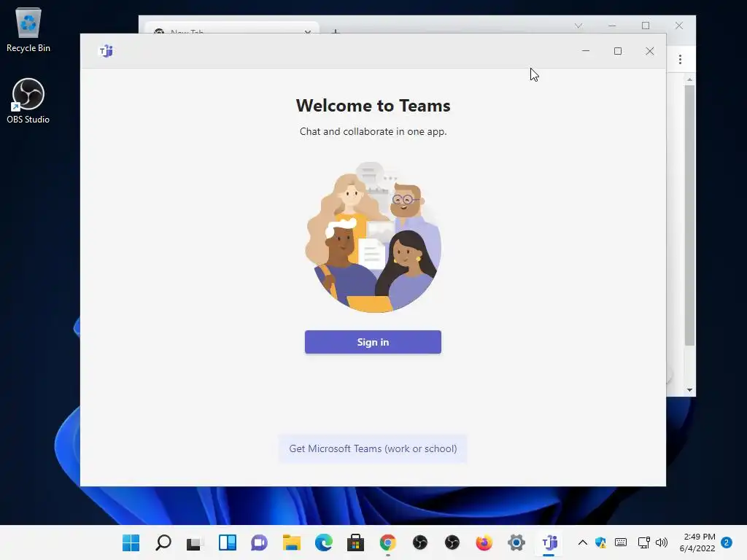Open the Windows Start menu
The height and width of the screenshot is (560, 747).
coord(131,542)
